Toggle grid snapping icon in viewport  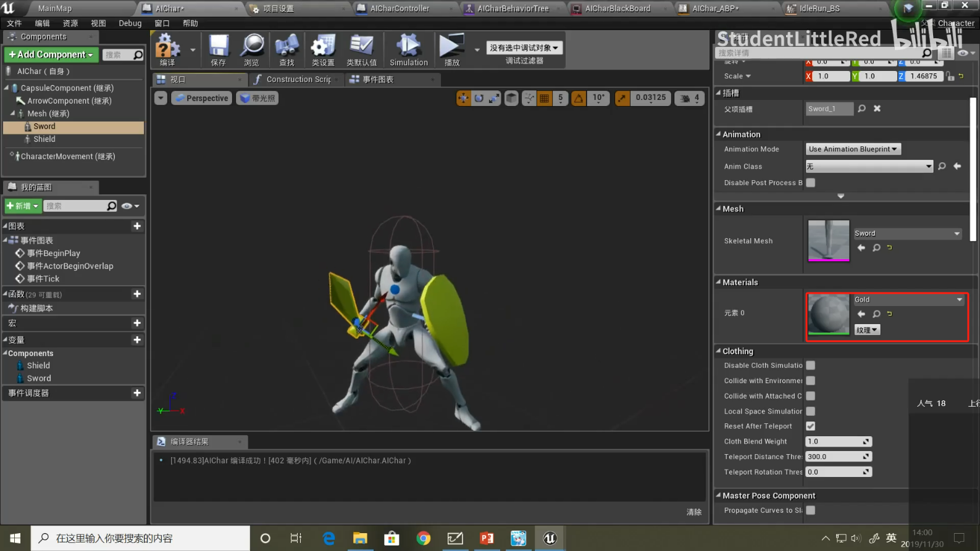544,98
